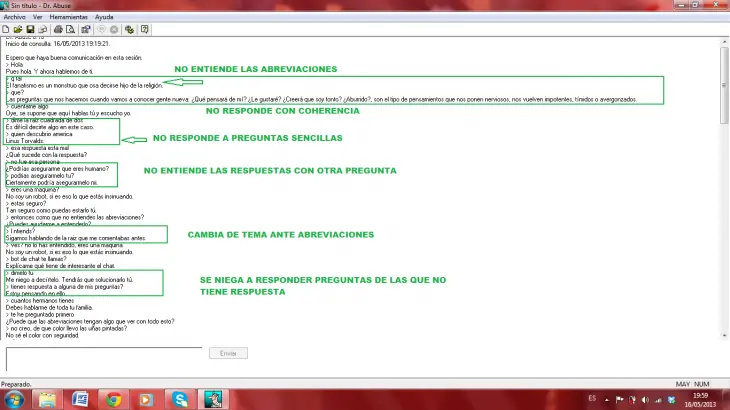
Task: Click the line 'Debes hablarme de toda tu familia.'
Action: (49, 308)
